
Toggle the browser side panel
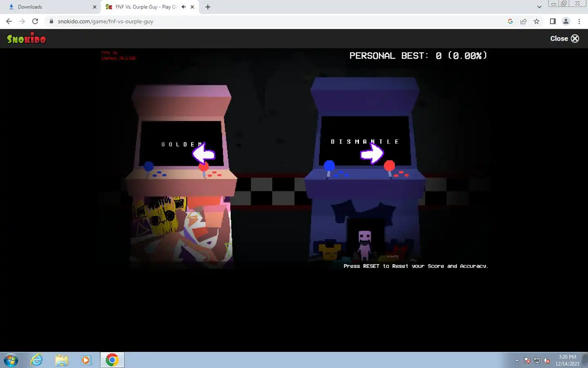click(553, 21)
